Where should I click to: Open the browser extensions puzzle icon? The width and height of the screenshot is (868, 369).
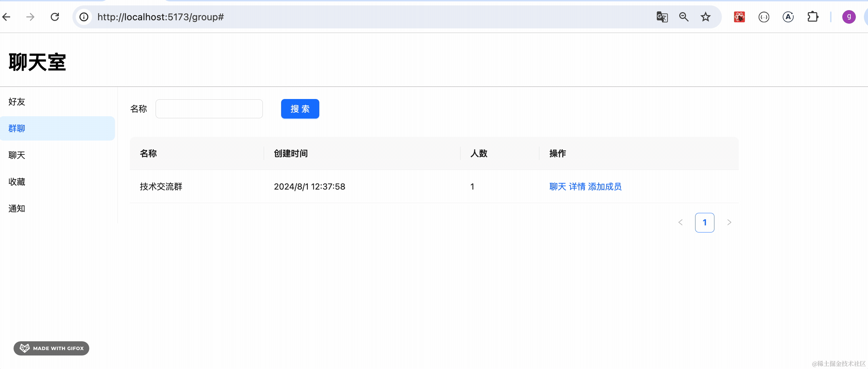pos(813,17)
